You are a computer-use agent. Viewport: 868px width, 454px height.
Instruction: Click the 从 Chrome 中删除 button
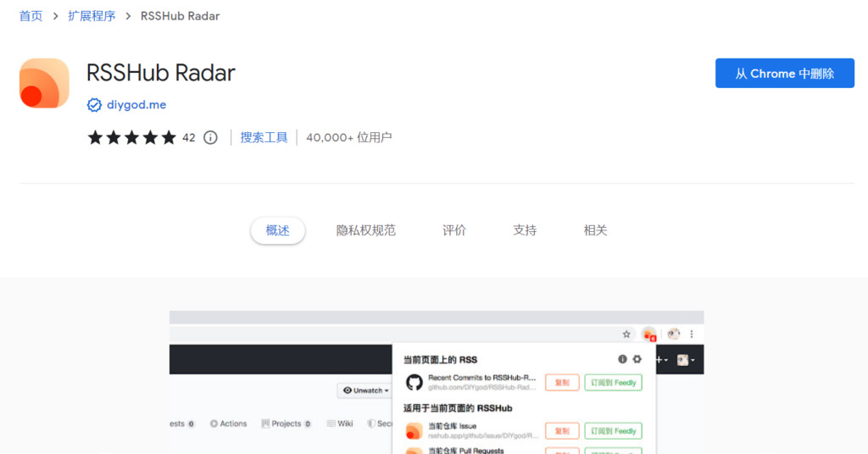coord(784,73)
